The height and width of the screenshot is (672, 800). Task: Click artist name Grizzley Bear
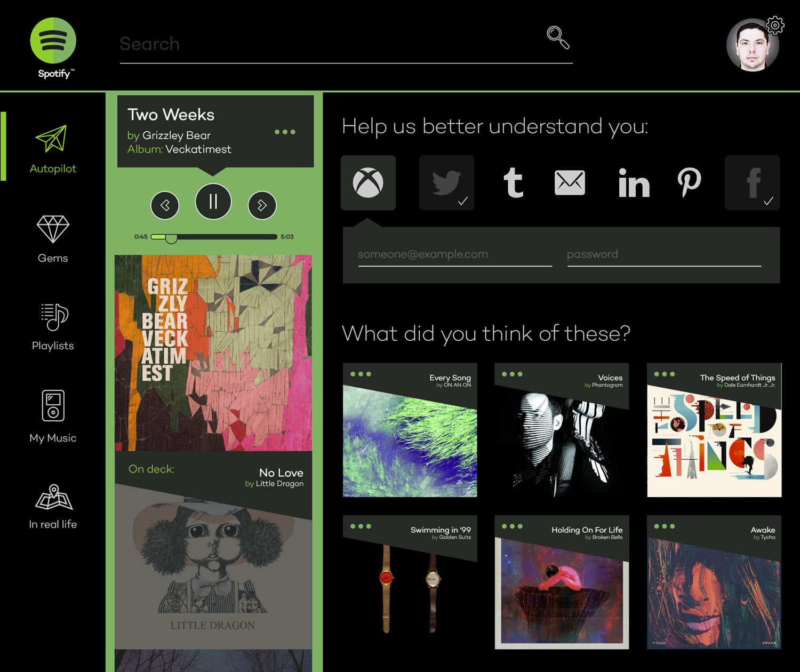[177, 135]
